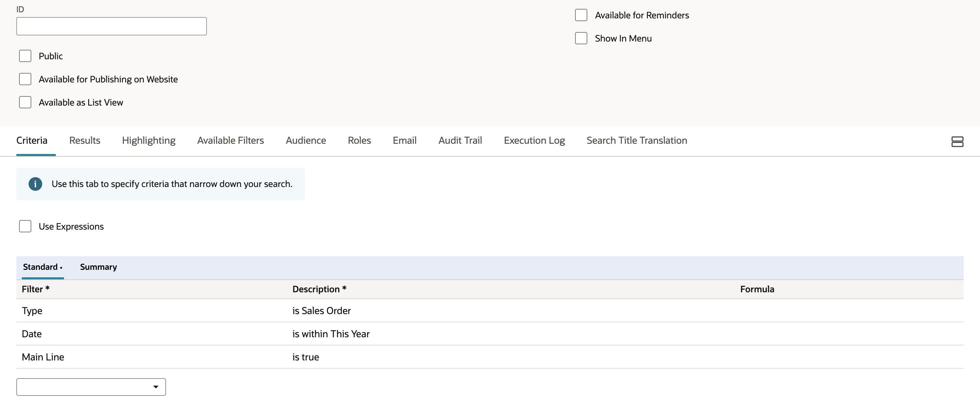This screenshot has width=980, height=402.
Task: Select the Standard criteria subtab
Action: pyautogui.click(x=42, y=267)
